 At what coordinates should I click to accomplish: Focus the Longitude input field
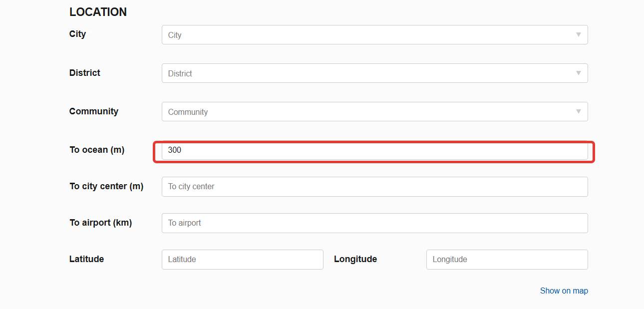click(507, 260)
